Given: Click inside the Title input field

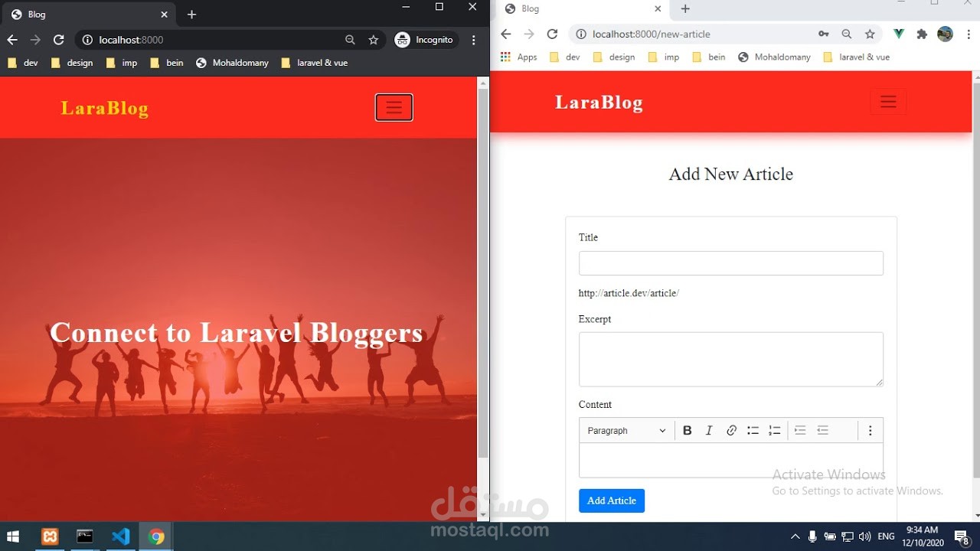Looking at the screenshot, I should 731,263.
